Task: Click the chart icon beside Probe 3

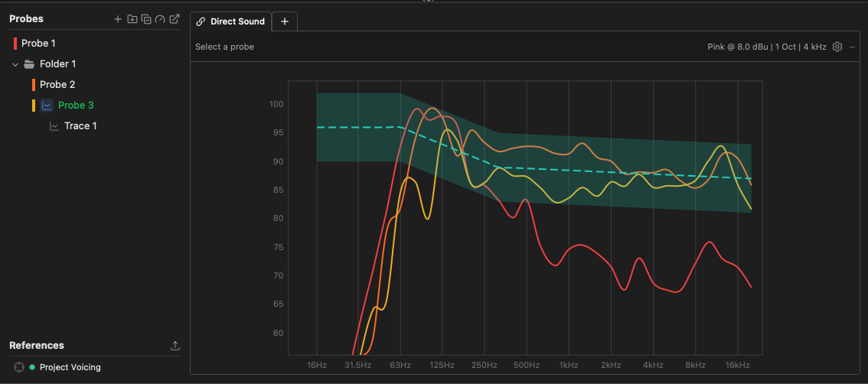Action: (x=47, y=105)
